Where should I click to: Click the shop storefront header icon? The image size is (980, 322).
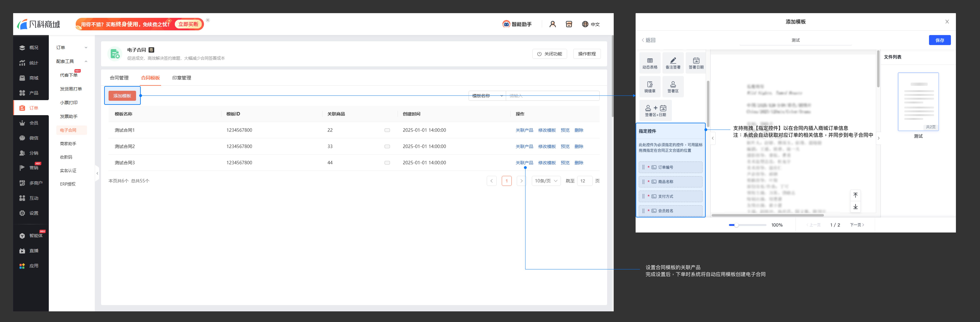[569, 24]
